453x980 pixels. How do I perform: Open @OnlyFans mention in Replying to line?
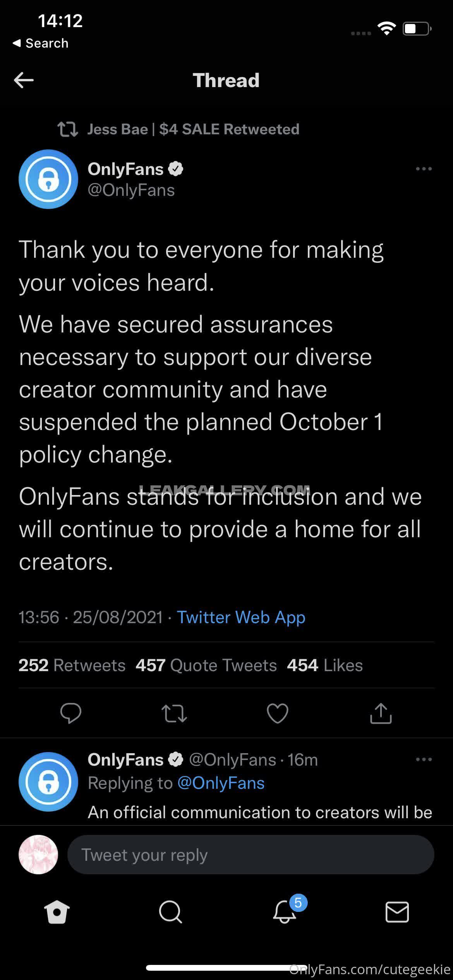(x=221, y=783)
